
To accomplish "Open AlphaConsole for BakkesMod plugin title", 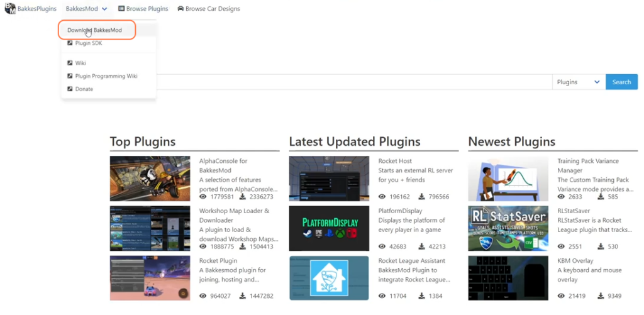I will tap(223, 165).
